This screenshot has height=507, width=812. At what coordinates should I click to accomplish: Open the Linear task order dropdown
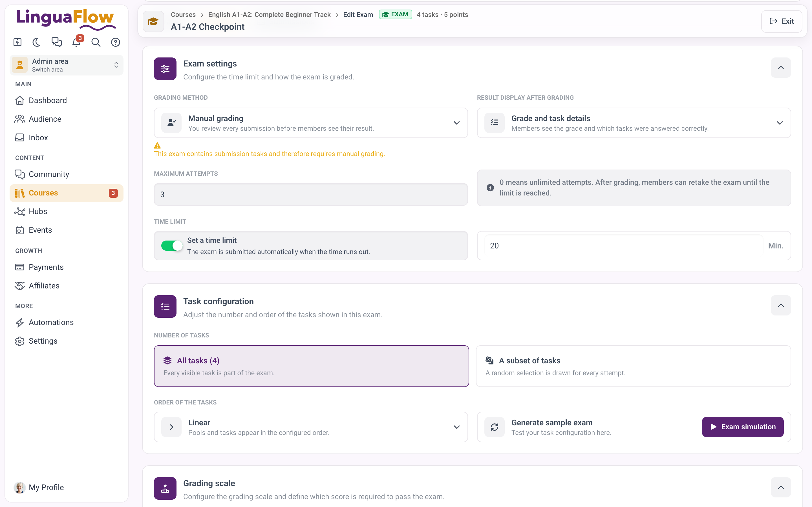311,427
